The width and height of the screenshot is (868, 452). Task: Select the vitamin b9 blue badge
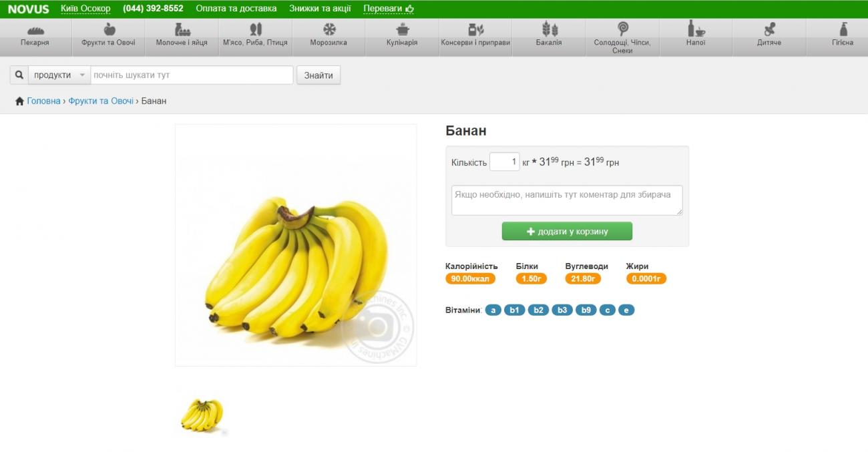pyautogui.click(x=586, y=310)
